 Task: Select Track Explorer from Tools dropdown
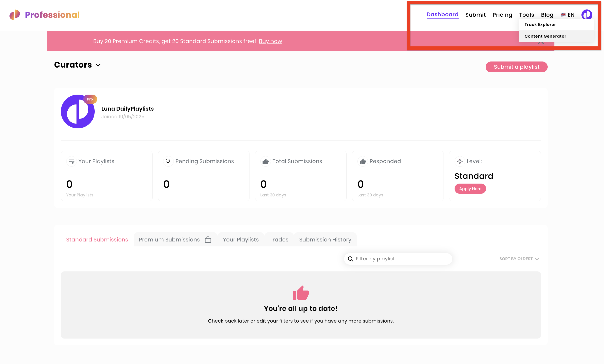(x=556, y=25)
